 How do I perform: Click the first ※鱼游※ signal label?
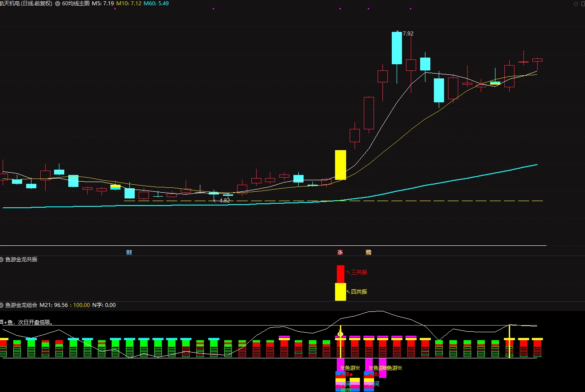(x=350, y=368)
